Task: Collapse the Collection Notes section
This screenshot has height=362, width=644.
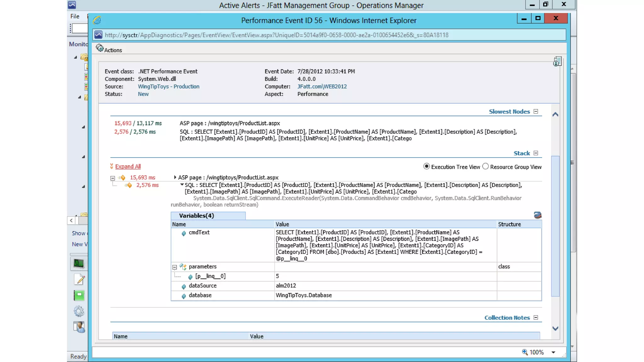Action: 536,317
